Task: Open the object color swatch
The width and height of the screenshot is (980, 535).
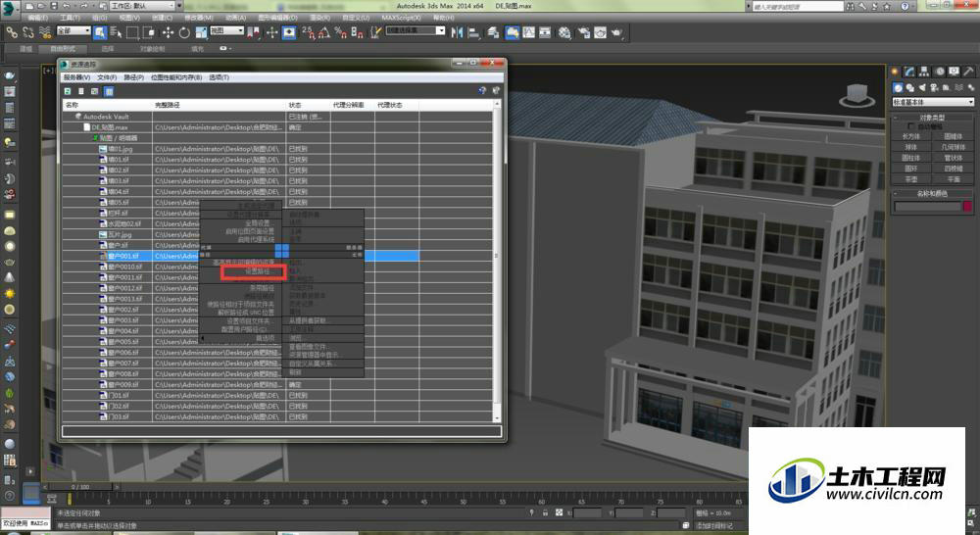Action: 967,206
